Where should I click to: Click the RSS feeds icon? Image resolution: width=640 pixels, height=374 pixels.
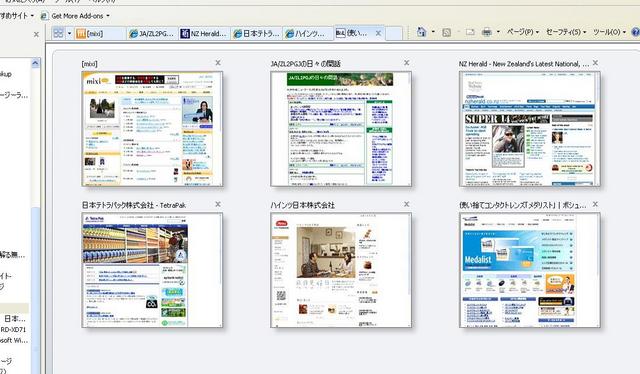click(447, 32)
